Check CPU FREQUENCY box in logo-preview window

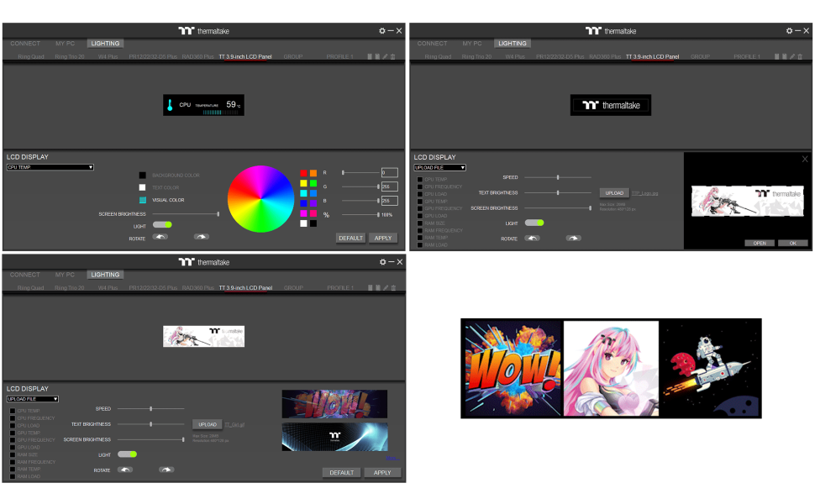click(x=419, y=186)
